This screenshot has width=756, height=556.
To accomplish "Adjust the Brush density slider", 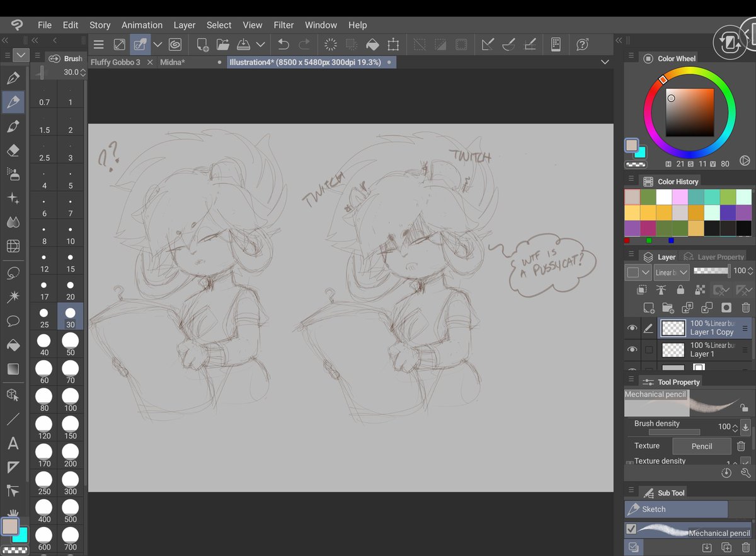I will (674, 432).
